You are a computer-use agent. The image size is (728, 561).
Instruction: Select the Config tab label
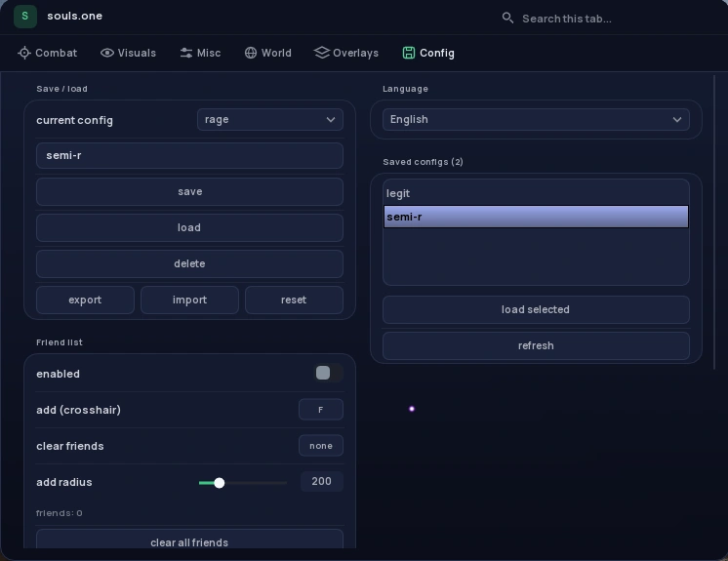pyautogui.click(x=437, y=53)
